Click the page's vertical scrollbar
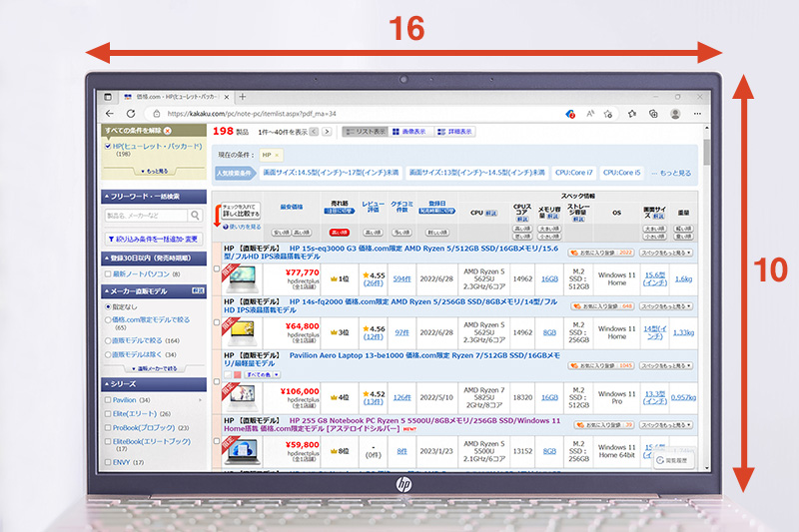Image resolution: width=799 pixels, height=532 pixels. click(707, 299)
